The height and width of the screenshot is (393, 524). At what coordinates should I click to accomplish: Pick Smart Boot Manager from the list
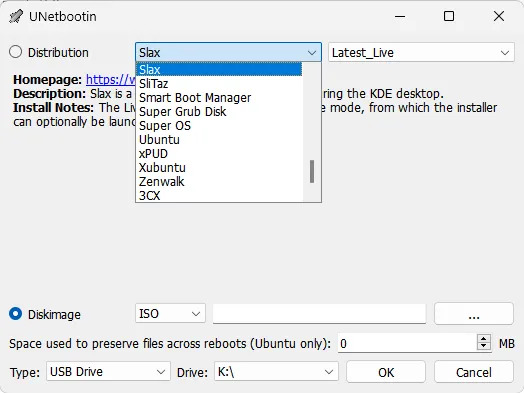[x=219, y=98]
